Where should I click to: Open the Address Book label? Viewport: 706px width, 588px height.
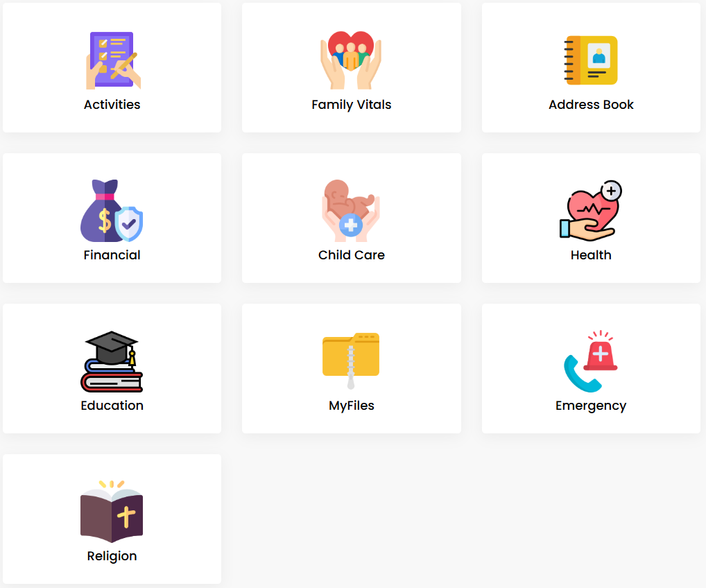pos(591,105)
